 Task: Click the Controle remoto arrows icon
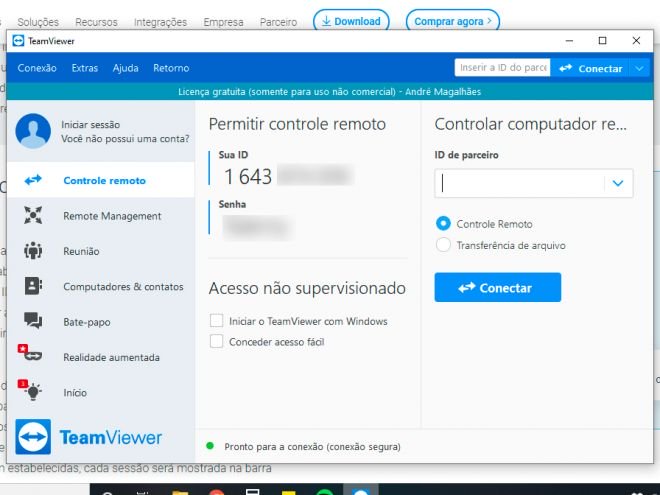33,180
